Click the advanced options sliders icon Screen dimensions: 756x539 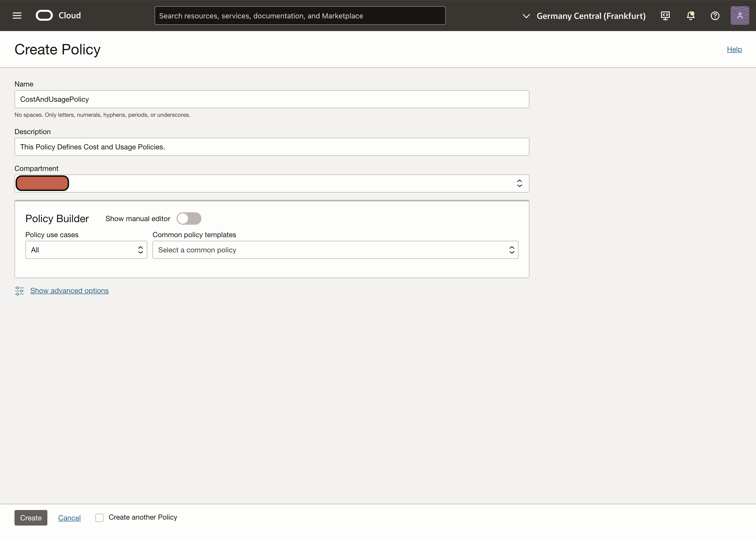click(x=19, y=291)
